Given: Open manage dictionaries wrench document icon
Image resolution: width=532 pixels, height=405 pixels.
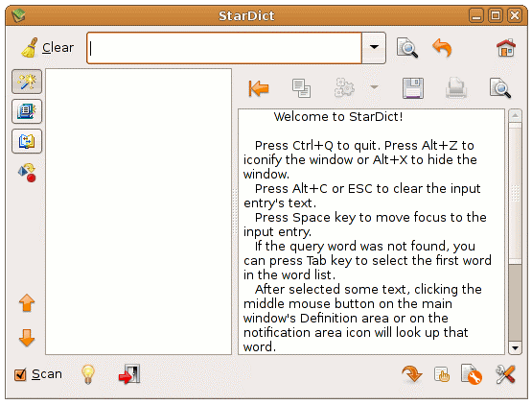Looking at the screenshot, I should (x=471, y=374).
